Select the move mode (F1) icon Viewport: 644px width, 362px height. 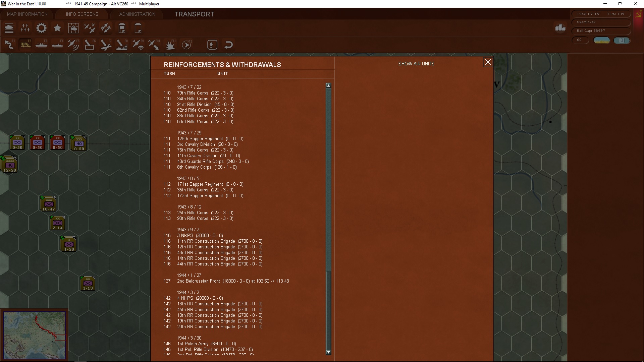[x=9, y=45]
